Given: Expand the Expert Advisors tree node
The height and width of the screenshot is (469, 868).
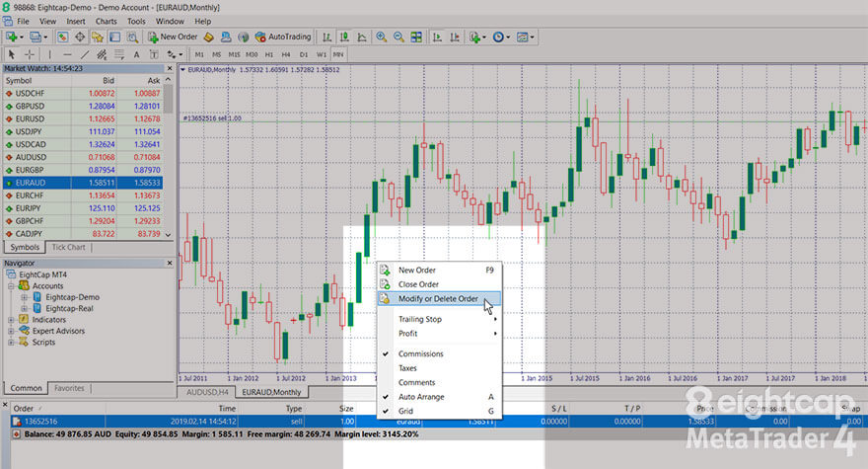Looking at the screenshot, I should pyautogui.click(x=11, y=331).
